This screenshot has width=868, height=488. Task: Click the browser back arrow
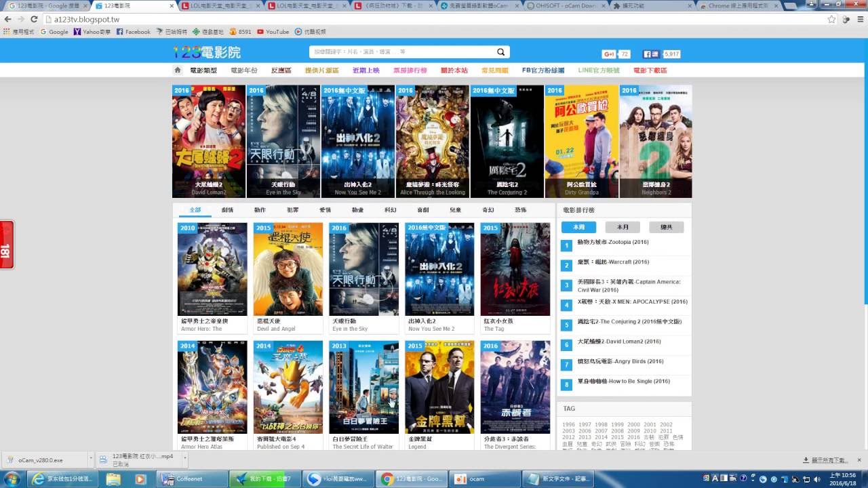7,19
